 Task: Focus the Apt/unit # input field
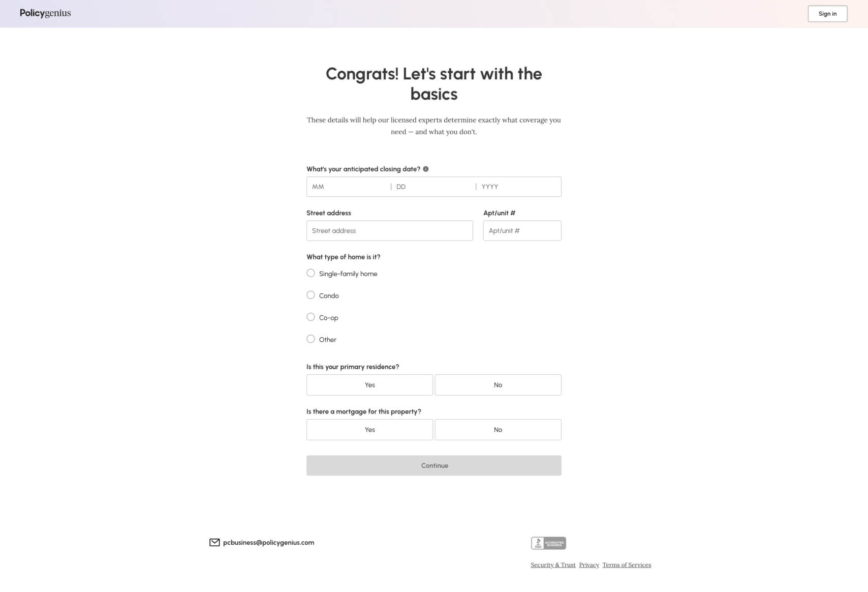click(x=522, y=231)
